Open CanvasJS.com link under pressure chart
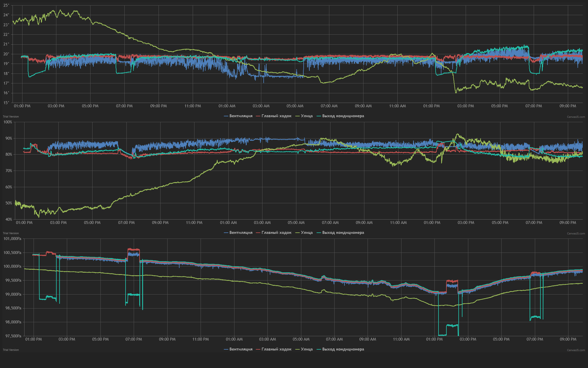The height and width of the screenshot is (368, 588). [x=576, y=350]
